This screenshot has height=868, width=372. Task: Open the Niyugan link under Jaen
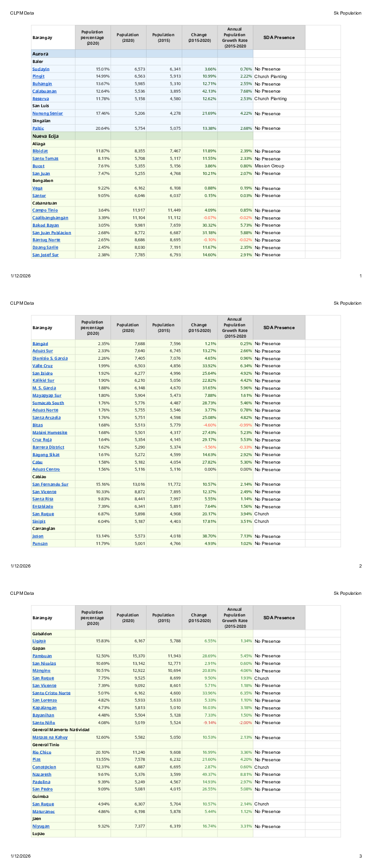click(x=41, y=826)
